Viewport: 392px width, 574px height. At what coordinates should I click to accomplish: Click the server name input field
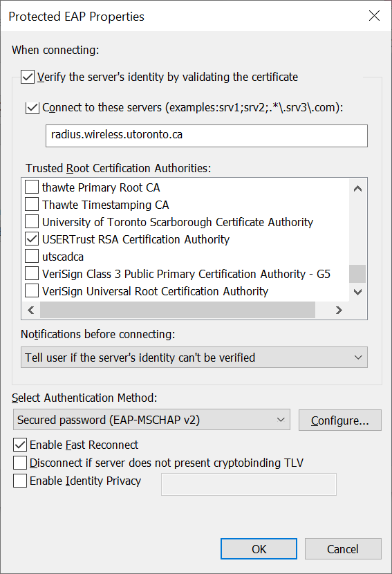pos(207,136)
